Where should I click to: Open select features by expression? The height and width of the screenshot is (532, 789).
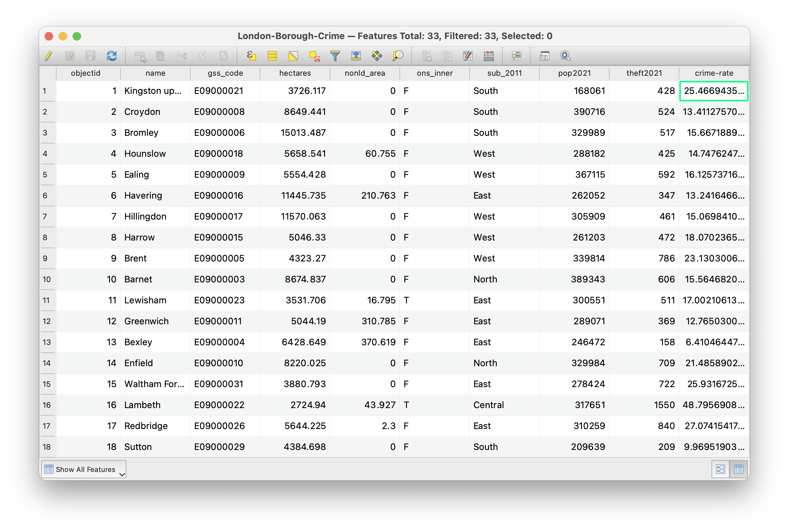click(251, 56)
